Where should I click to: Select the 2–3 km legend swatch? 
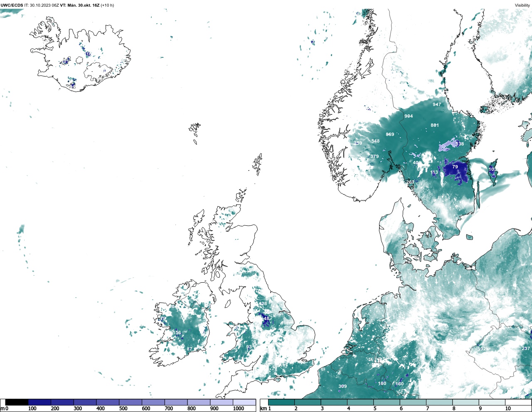tap(308, 402)
